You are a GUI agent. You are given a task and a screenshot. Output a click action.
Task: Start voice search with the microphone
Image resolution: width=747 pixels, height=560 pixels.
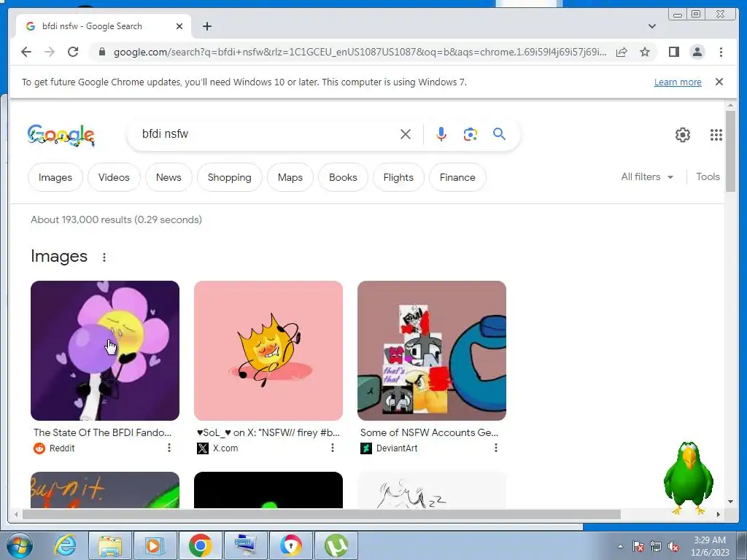(441, 134)
